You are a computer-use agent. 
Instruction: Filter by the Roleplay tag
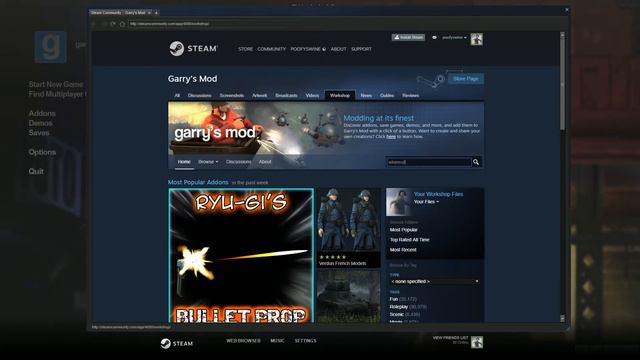click(399, 307)
